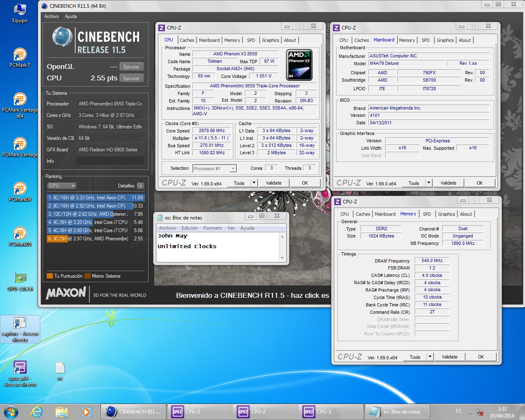Open the Equipo desktop icon

[x=20, y=13]
